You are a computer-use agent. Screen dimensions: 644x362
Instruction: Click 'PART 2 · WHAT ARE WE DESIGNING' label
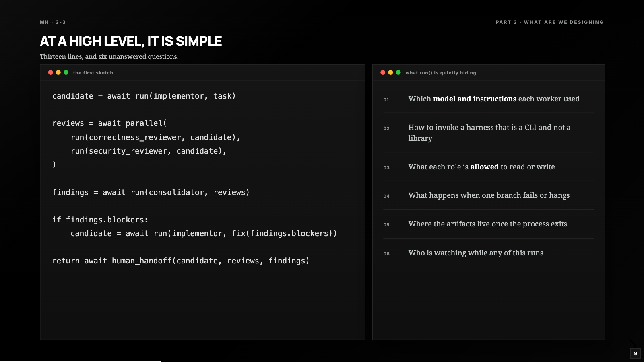point(549,22)
